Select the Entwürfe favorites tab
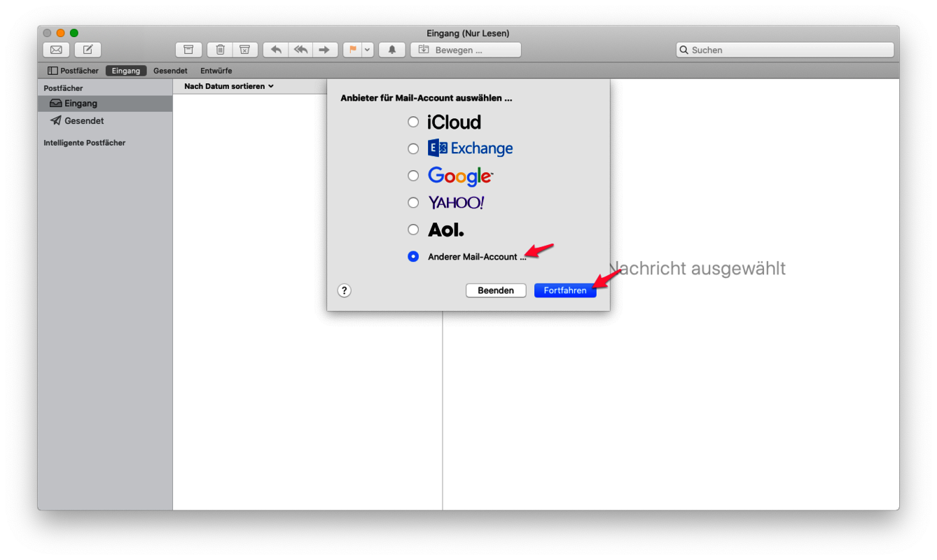This screenshot has width=937, height=560. tap(216, 71)
